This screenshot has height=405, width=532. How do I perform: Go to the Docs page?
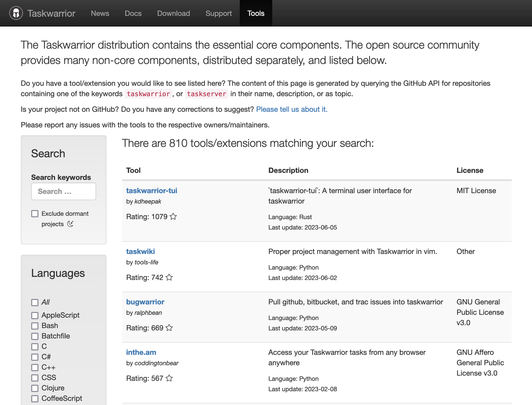tap(133, 13)
